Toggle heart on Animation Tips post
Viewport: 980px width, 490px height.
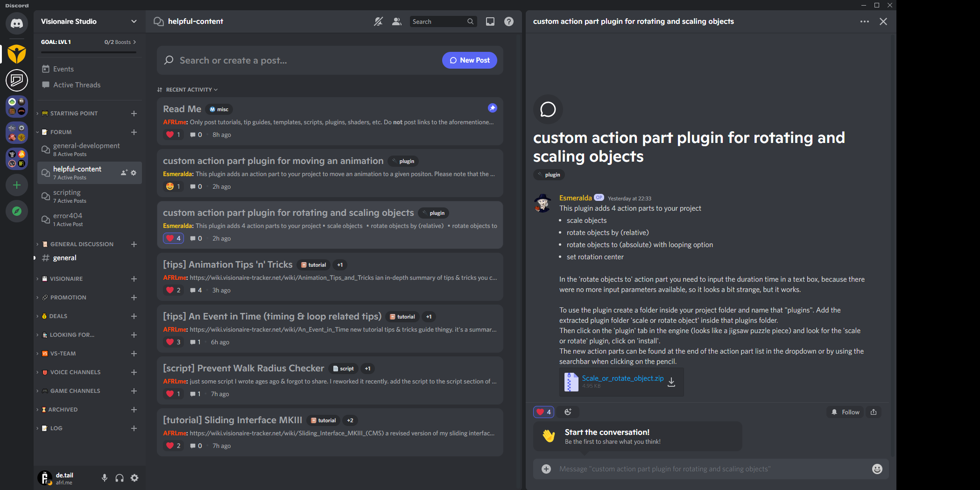click(x=174, y=290)
